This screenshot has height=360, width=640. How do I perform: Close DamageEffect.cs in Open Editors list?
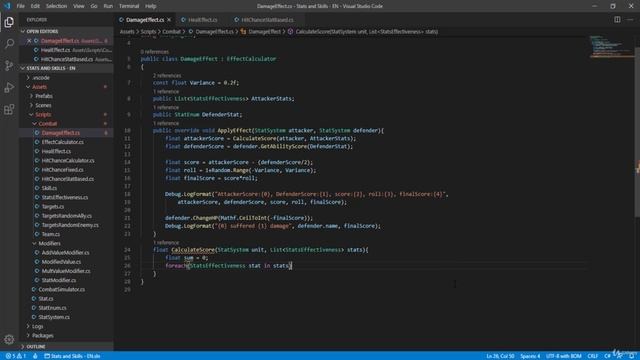pos(29,41)
